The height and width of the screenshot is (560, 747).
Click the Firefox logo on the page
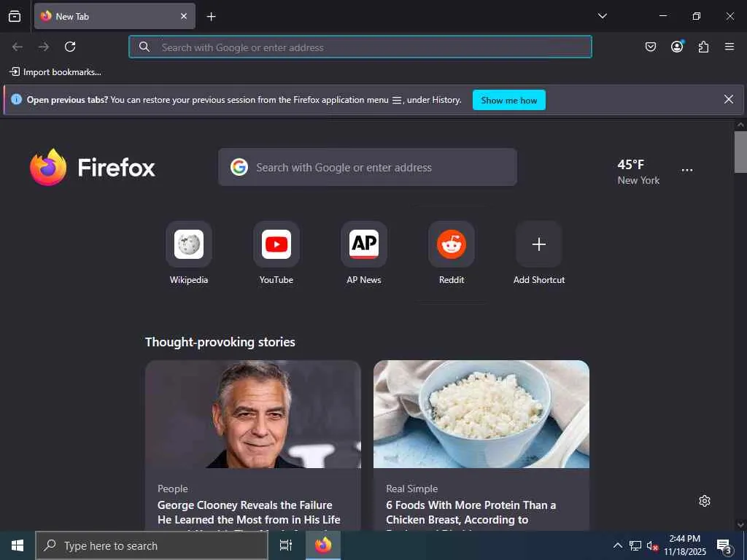coord(93,167)
